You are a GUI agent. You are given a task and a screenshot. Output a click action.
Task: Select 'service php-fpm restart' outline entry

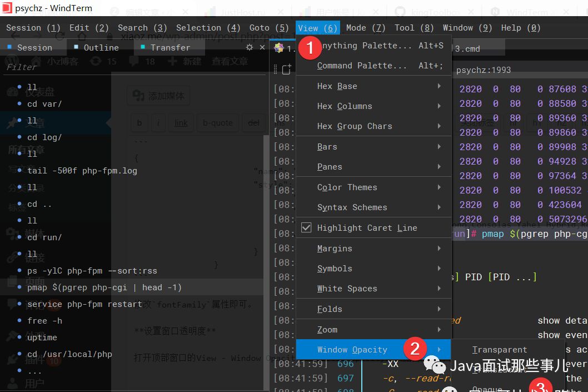coord(84,304)
